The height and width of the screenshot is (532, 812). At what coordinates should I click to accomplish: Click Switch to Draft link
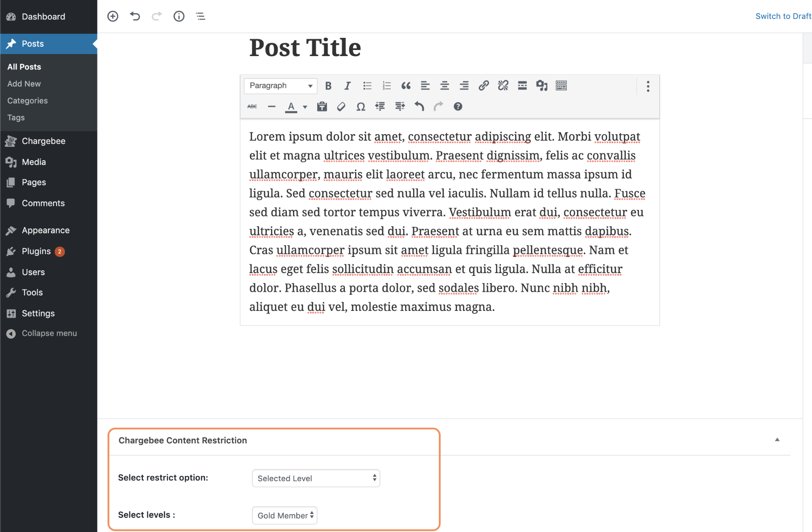(783, 16)
